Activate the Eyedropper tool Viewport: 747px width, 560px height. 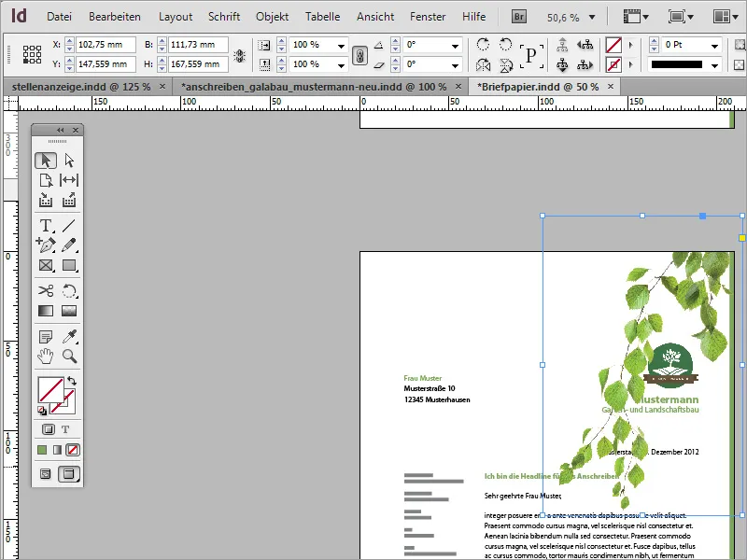[69, 337]
